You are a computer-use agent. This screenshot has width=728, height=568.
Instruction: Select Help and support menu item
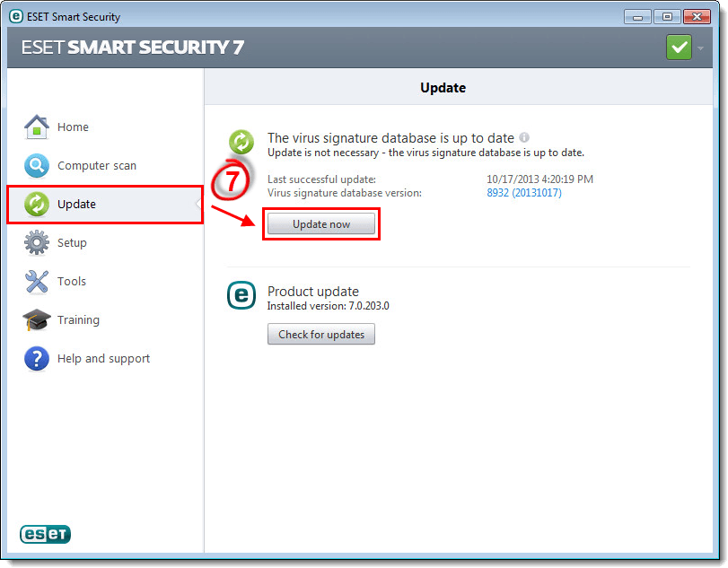click(103, 359)
